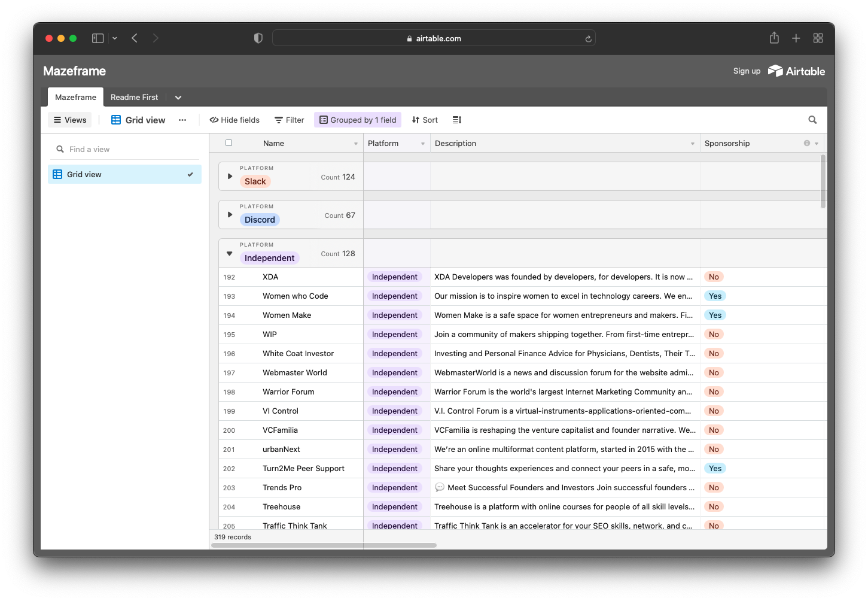Open the Safari share icon
The height and width of the screenshot is (601, 868).
pos(774,38)
